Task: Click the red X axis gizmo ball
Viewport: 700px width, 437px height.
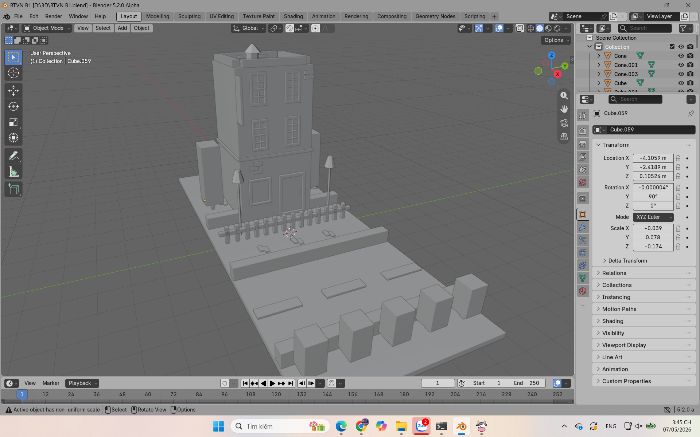Action: (557, 74)
